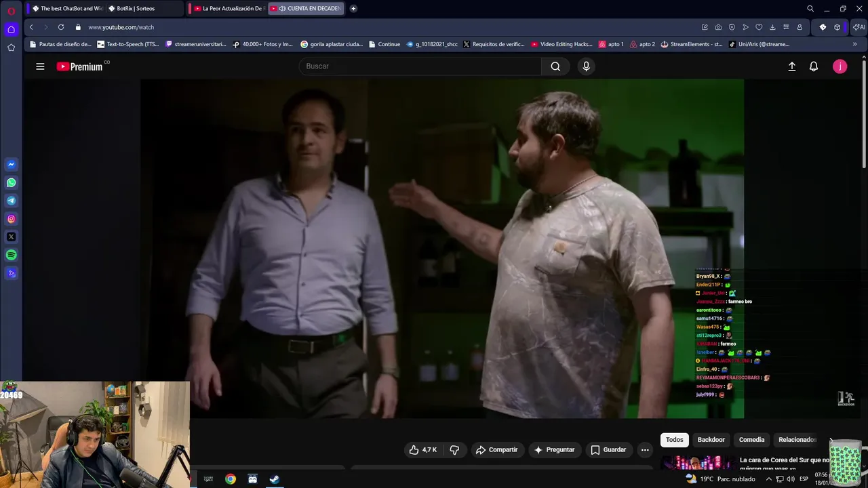Open YouTube notifications bell
This screenshot has width=868, height=488.
click(x=814, y=66)
